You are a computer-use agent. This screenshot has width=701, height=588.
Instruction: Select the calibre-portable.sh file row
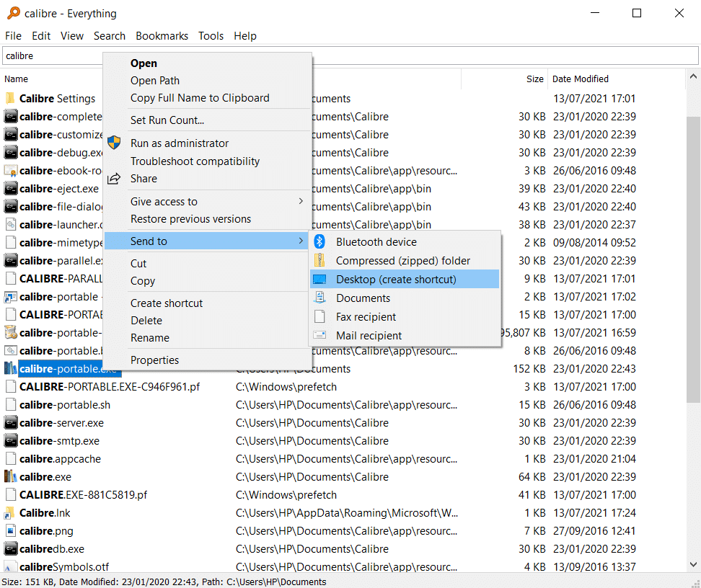pyautogui.click(x=343, y=405)
